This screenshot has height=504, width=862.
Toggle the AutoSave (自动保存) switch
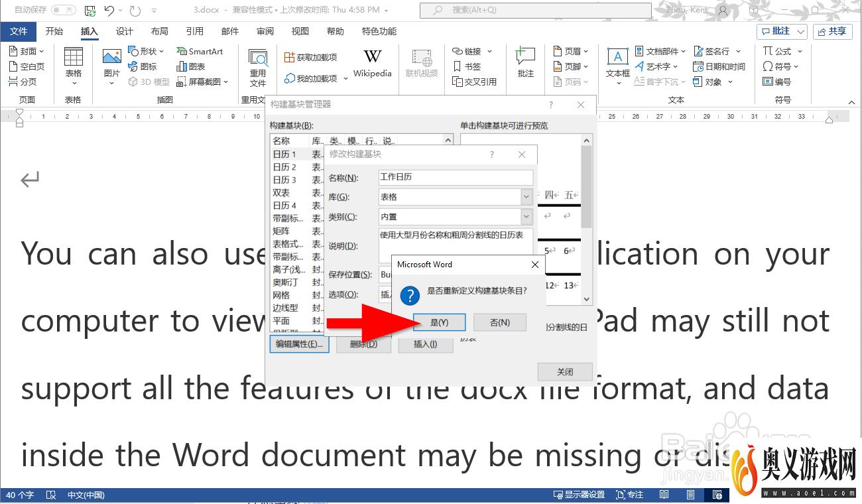(63, 11)
